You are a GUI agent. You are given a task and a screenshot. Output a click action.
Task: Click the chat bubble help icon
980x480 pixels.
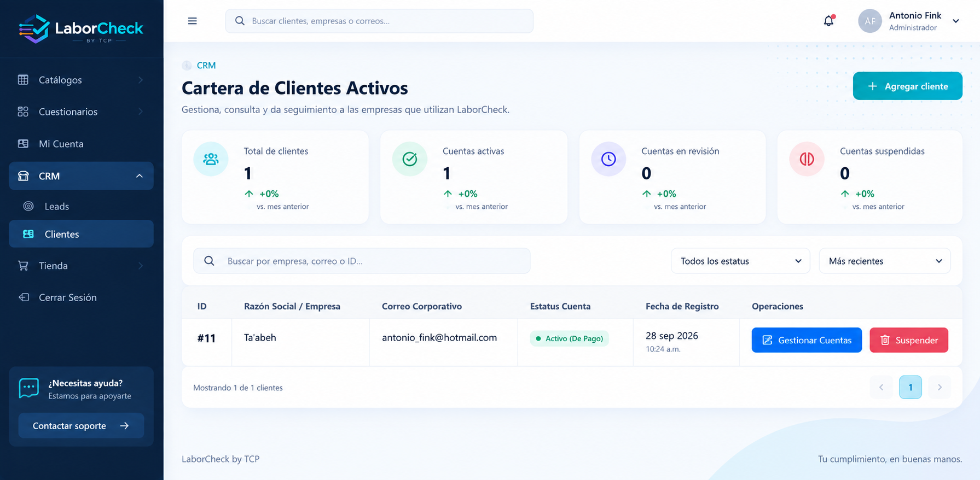click(x=29, y=388)
